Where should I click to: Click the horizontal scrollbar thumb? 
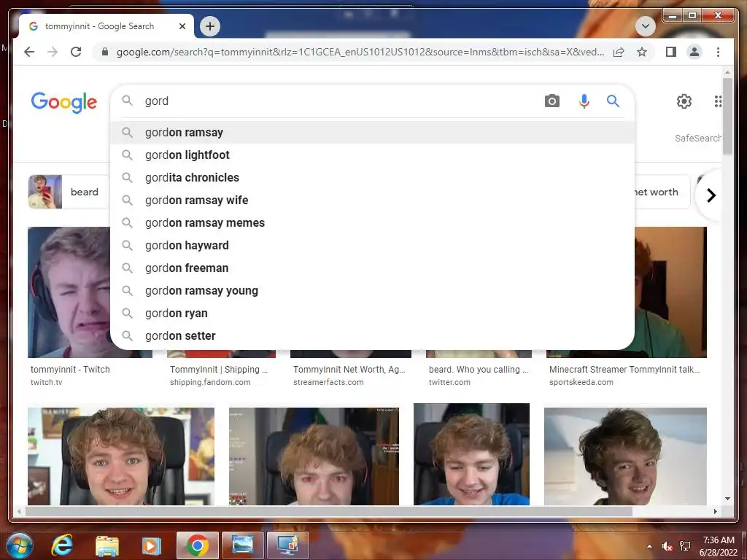click(329, 511)
